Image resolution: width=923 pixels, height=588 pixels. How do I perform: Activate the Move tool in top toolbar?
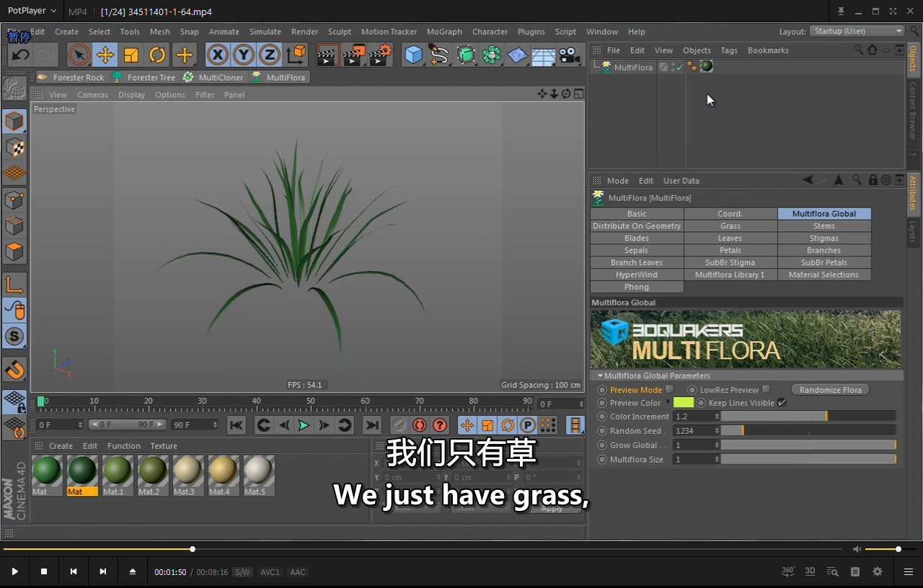[x=105, y=55]
